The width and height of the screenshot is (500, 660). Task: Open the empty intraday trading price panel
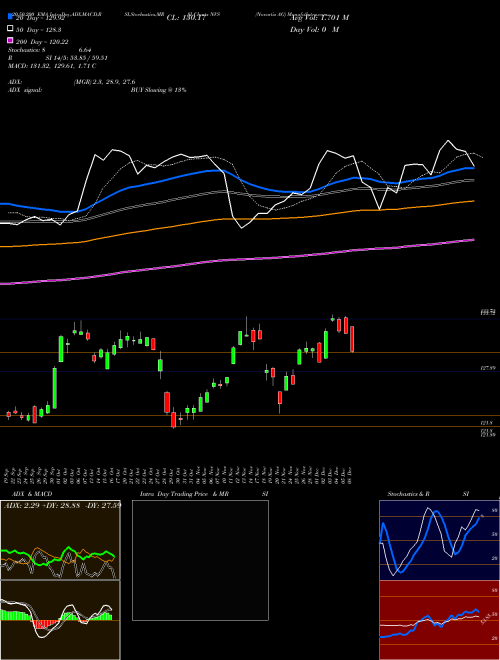(200, 560)
